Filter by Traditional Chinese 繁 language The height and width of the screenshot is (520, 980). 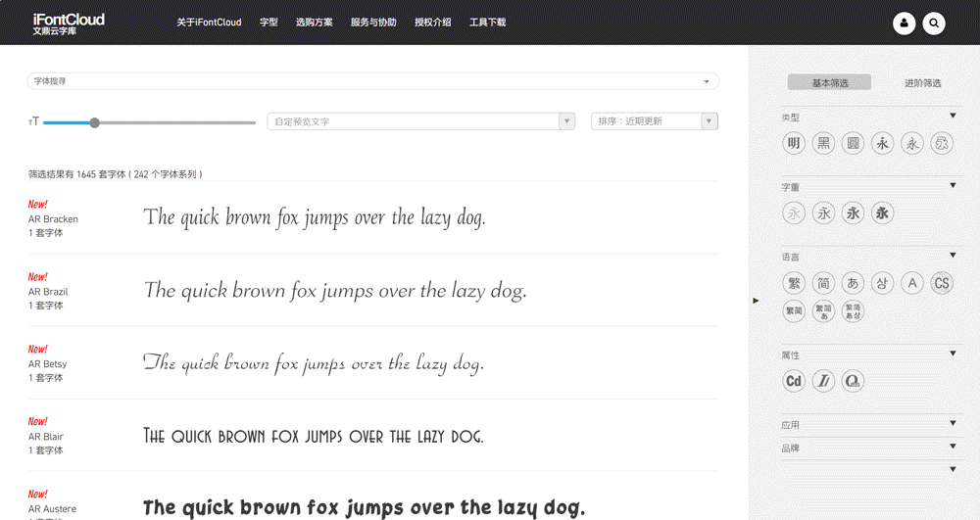(794, 283)
